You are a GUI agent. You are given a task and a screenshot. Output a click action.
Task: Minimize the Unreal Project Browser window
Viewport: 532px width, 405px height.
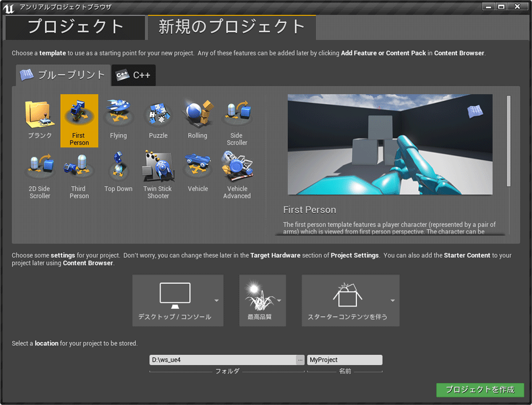pyautogui.click(x=488, y=6)
